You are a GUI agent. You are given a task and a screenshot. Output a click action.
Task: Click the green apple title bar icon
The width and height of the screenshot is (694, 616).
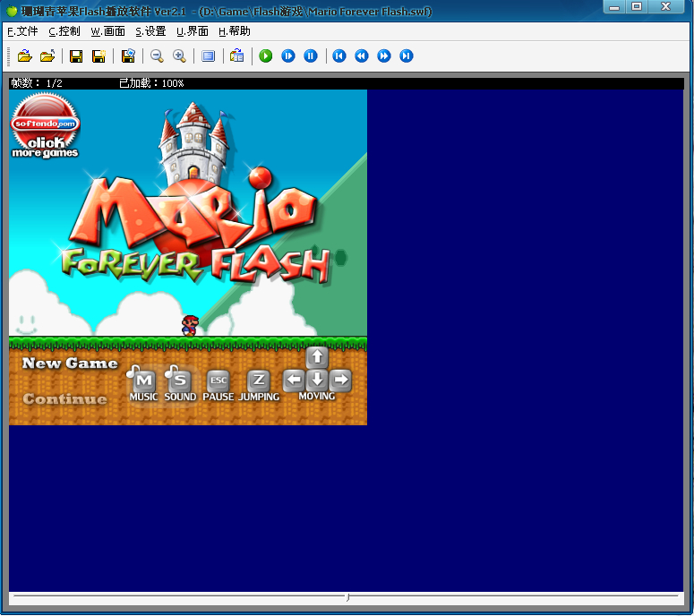[12, 11]
